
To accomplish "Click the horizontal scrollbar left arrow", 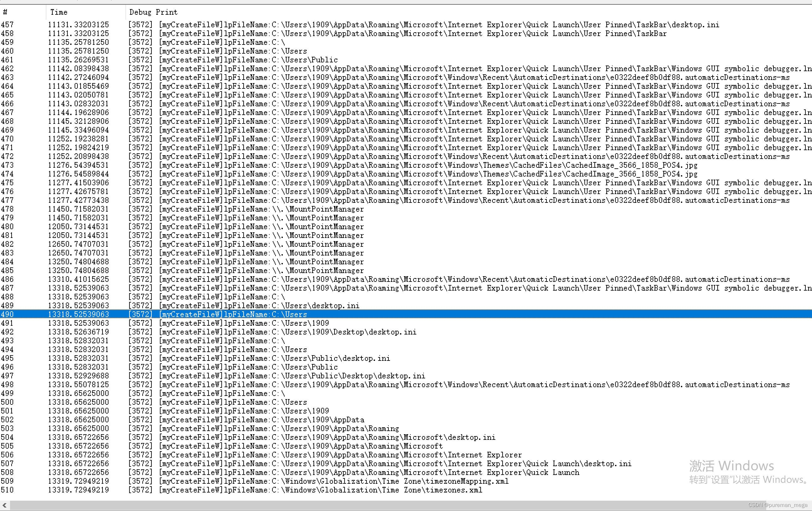I will (4, 505).
